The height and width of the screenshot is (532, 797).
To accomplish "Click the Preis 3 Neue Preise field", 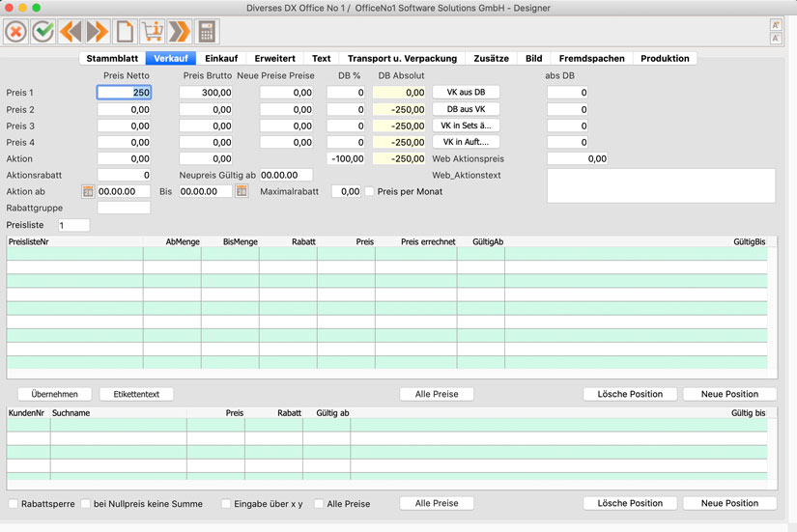I will 287,126.
